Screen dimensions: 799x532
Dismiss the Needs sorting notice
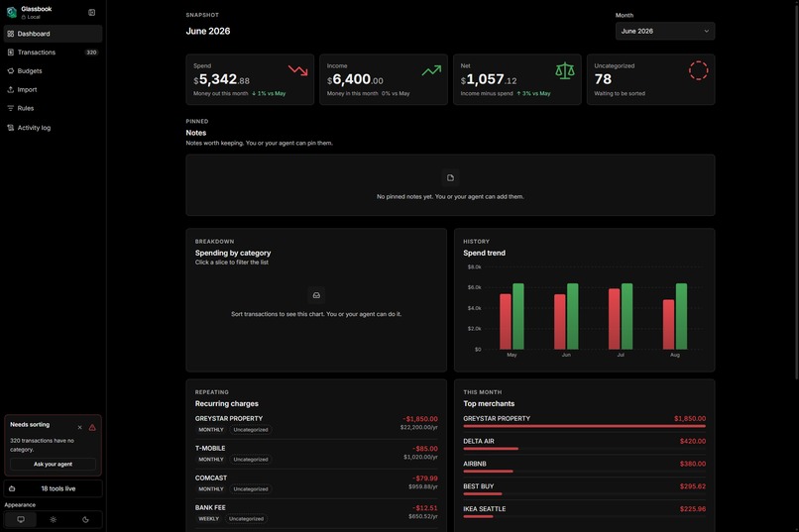coord(79,428)
